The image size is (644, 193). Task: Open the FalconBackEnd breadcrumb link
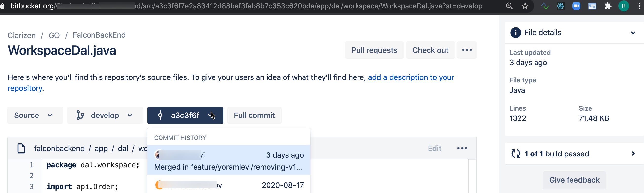[x=99, y=35]
